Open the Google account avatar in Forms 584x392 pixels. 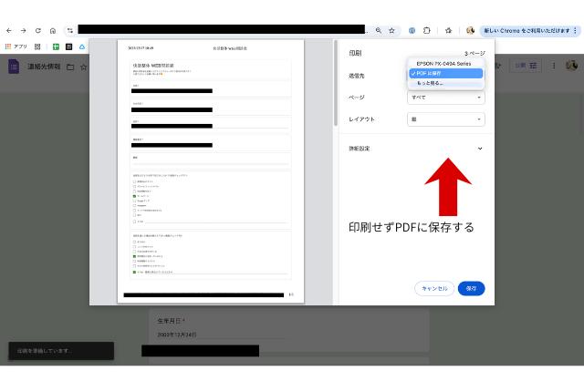pyautogui.click(x=571, y=66)
